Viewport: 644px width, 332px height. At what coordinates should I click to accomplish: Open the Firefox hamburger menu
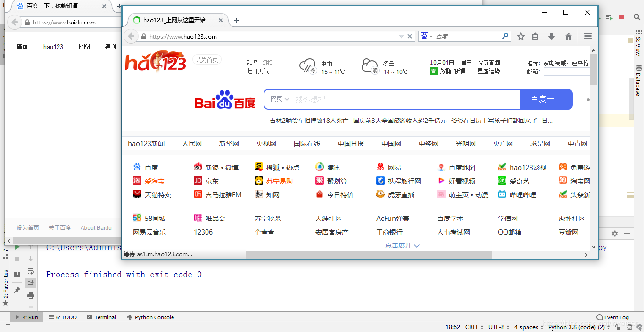coord(587,36)
